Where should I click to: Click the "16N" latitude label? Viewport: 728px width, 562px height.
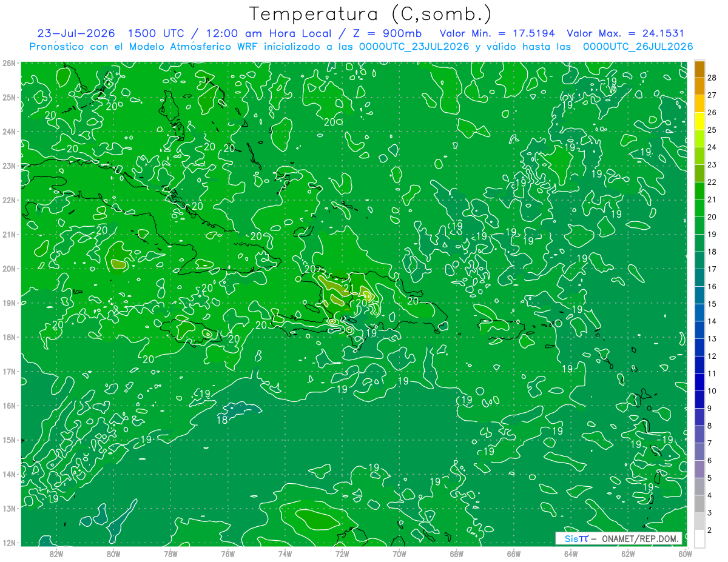(x=9, y=406)
